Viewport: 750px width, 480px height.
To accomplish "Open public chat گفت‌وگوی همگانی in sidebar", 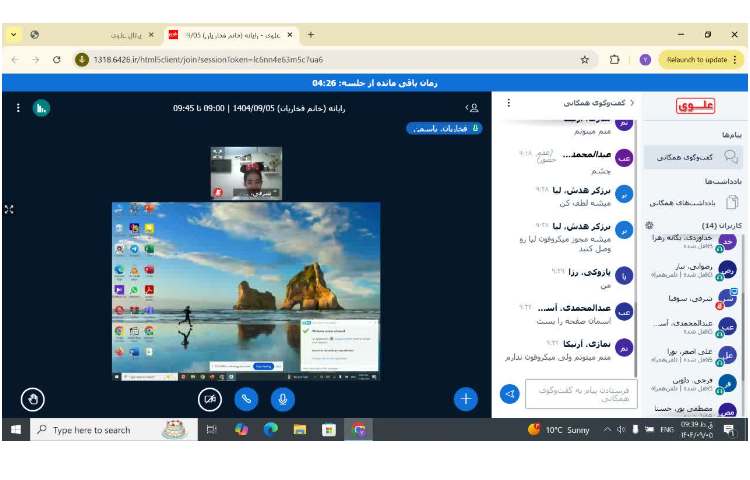I will click(693, 157).
